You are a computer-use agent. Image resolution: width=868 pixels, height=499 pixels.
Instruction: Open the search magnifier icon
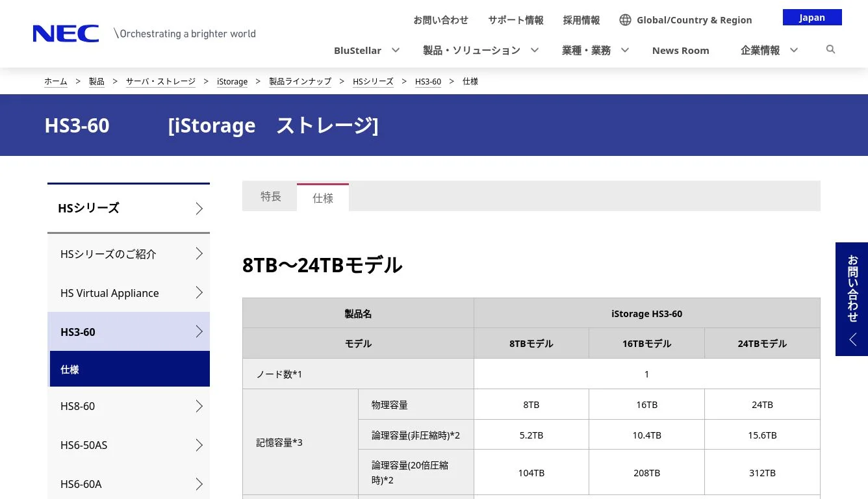[x=830, y=49]
